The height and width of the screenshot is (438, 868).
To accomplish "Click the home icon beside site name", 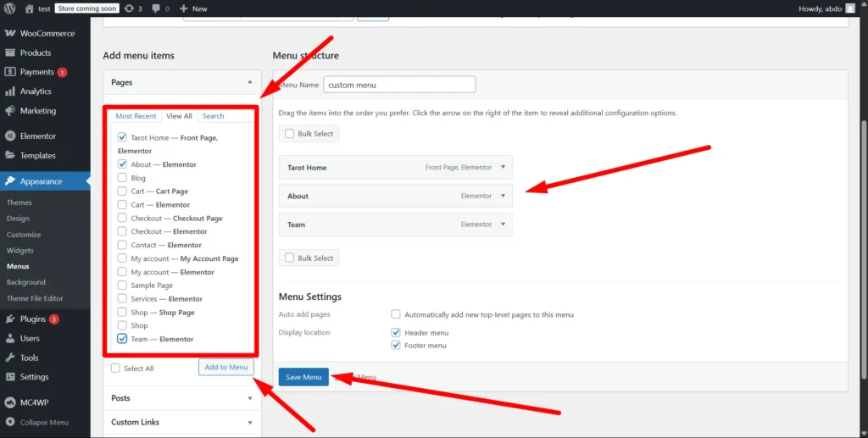I will point(30,8).
